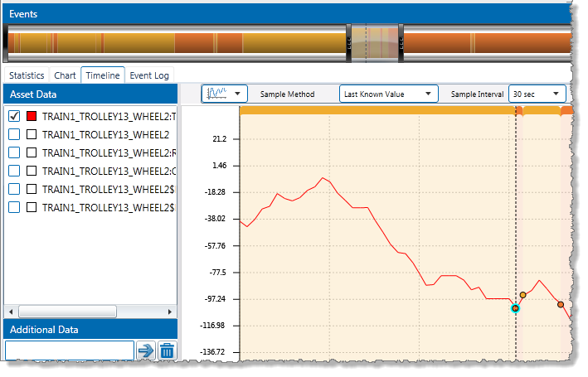Select the Timeline tab
This screenshot has width=588, height=377.
click(103, 75)
